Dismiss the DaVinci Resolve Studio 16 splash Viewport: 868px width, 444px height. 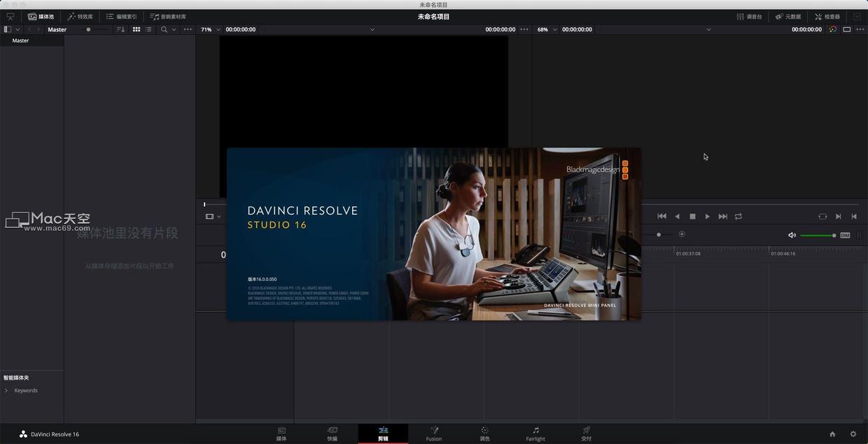tap(433, 234)
